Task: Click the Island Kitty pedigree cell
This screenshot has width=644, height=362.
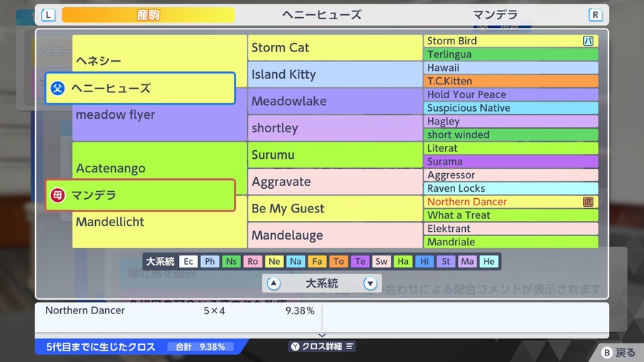Action: pos(335,74)
